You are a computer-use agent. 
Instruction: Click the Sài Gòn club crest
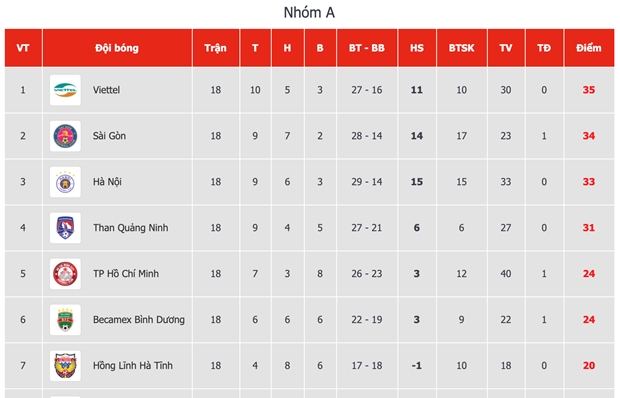coord(65,136)
